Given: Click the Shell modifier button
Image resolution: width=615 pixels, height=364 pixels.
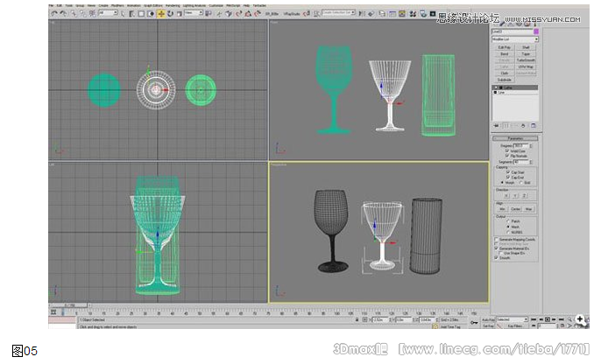Looking at the screenshot, I should [526, 47].
